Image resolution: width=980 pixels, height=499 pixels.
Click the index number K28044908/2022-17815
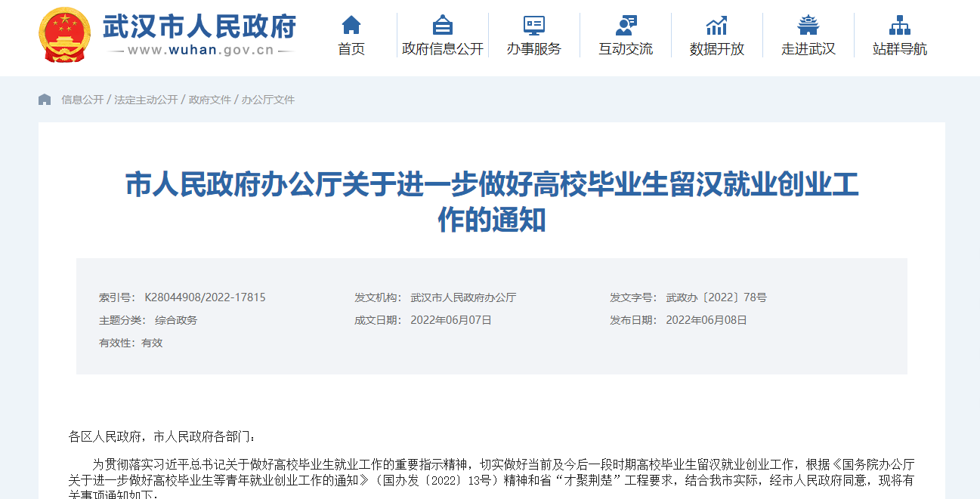tap(205, 297)
